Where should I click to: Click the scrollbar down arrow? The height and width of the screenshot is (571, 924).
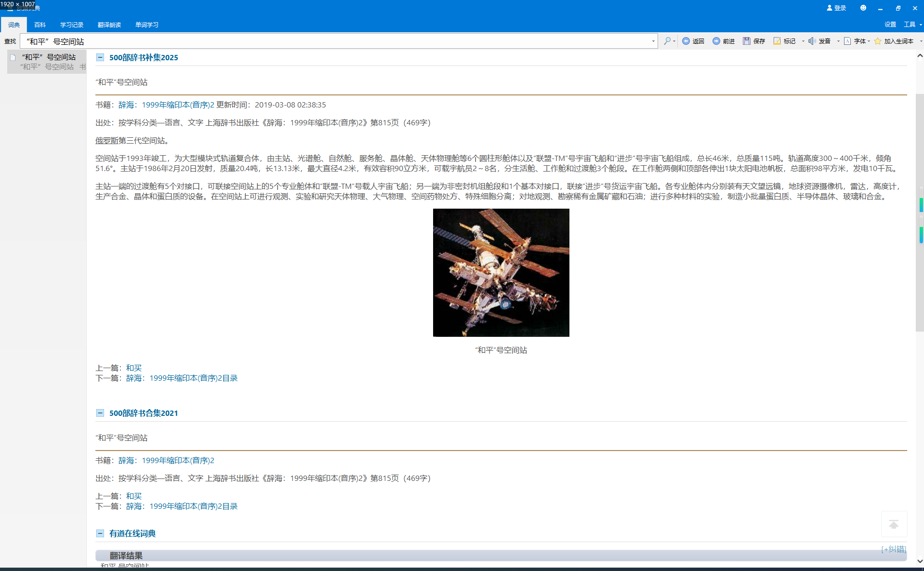click(x=920, y=561)
